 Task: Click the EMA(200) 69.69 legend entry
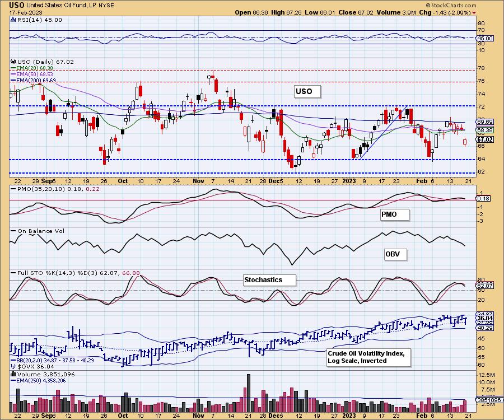(x=33, y=80)
